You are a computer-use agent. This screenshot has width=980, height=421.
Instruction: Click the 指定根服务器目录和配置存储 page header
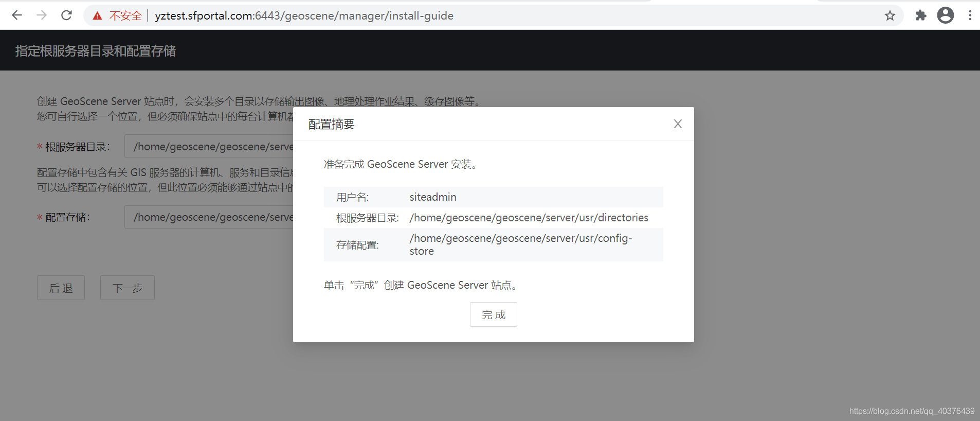tap(95, 50)
